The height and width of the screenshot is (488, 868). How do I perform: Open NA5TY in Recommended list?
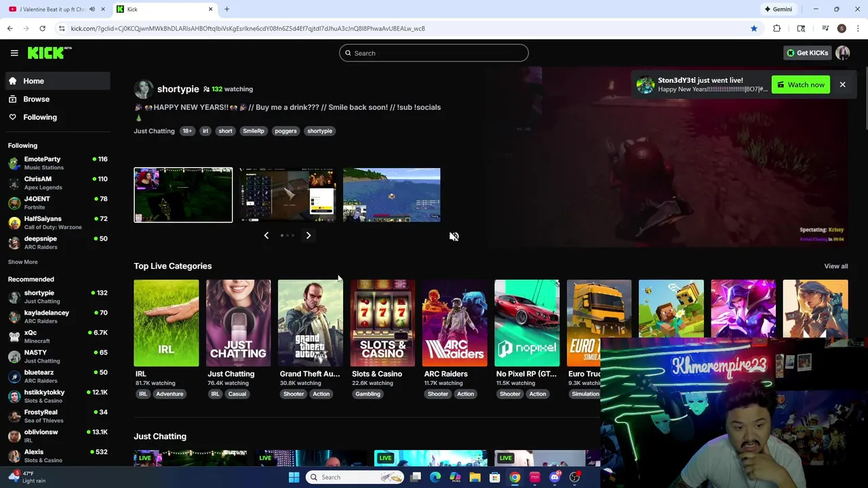(x=57, y=357)
